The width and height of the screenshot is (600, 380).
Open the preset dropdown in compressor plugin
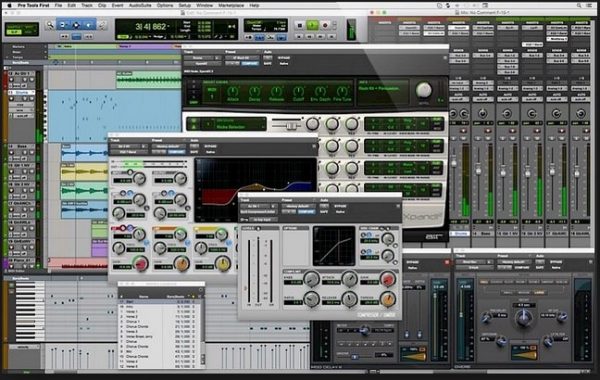(x=299, y=206)
